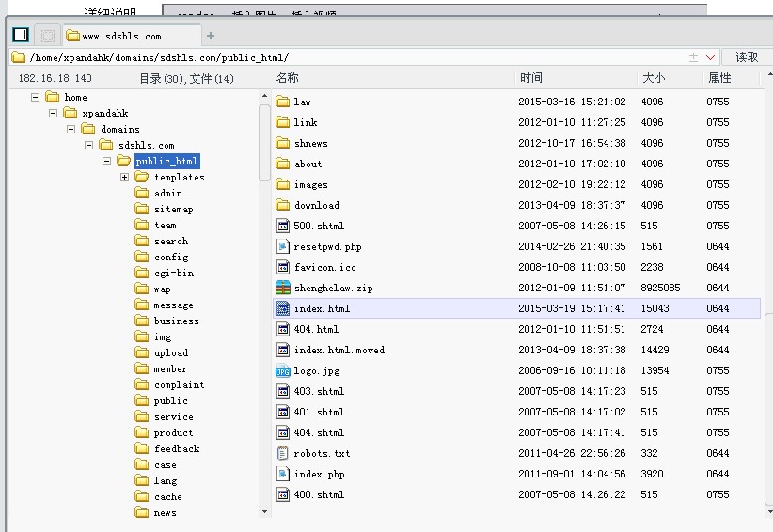Click the shenghelaw.zip archive icon
This screenshot has height=532, width=773.
[282, 288]
